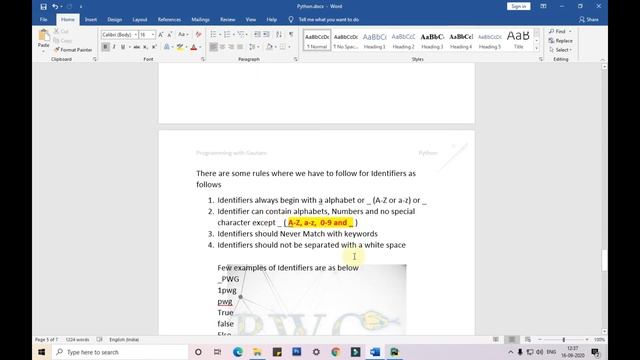This screenshot has height=360, width=640.
Task: Open font name dropdown Calibri (Body)
Action: 136,35
